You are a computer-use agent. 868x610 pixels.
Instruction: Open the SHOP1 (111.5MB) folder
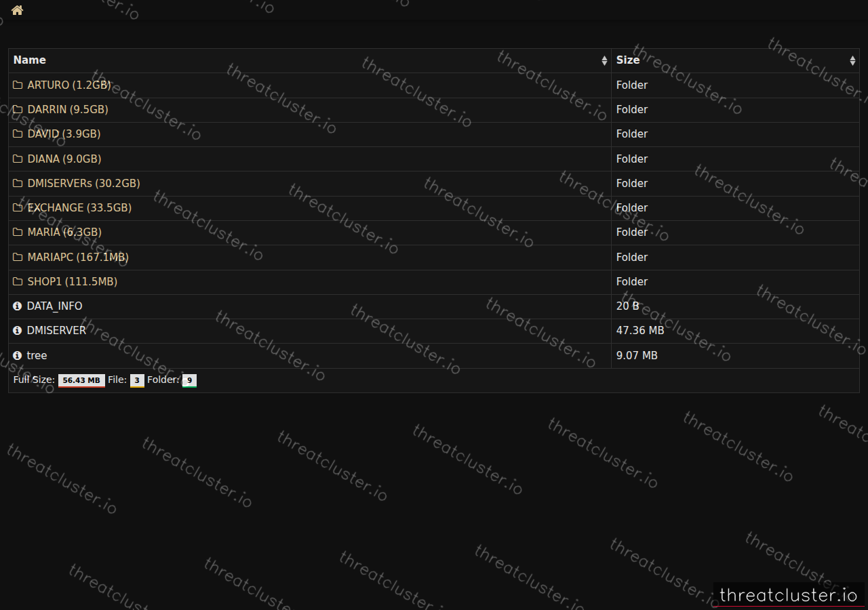[x=72, y=281]
